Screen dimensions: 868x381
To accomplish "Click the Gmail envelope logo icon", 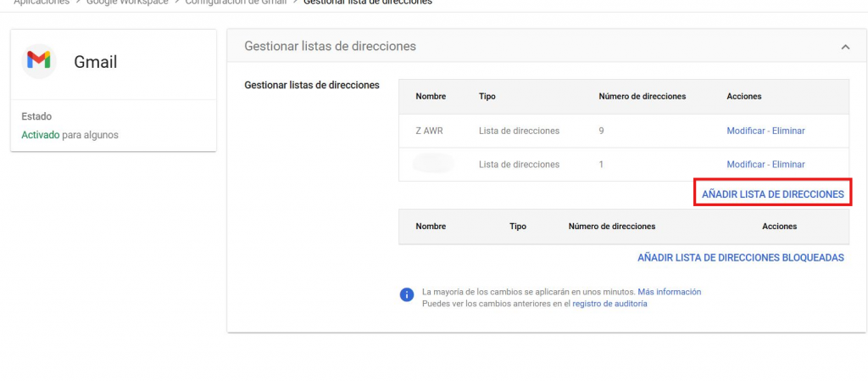I will point(39,61).
